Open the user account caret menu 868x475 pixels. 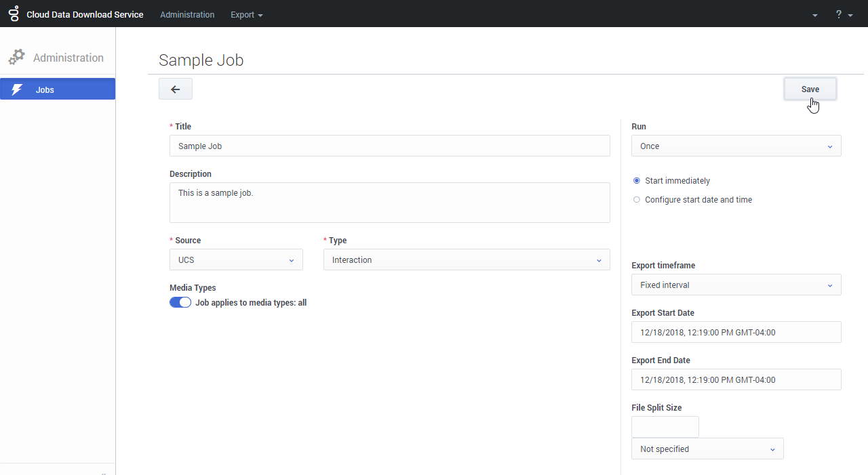click(x=814, y=15)
